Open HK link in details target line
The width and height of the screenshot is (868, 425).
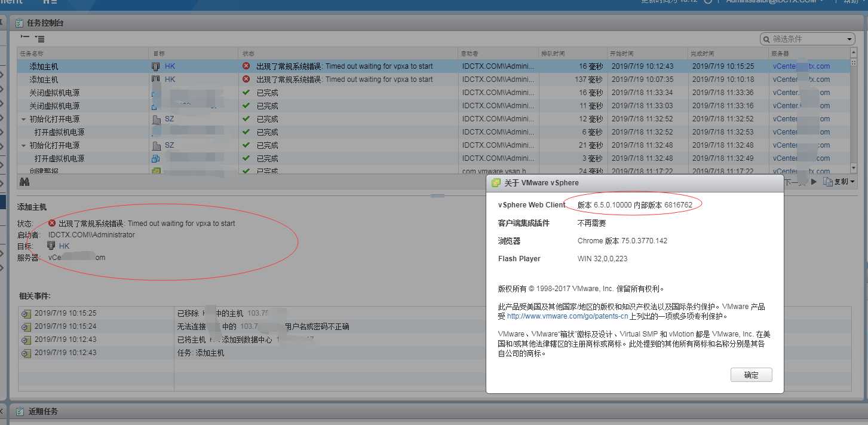pyautogui.click(x=65, y=246)
